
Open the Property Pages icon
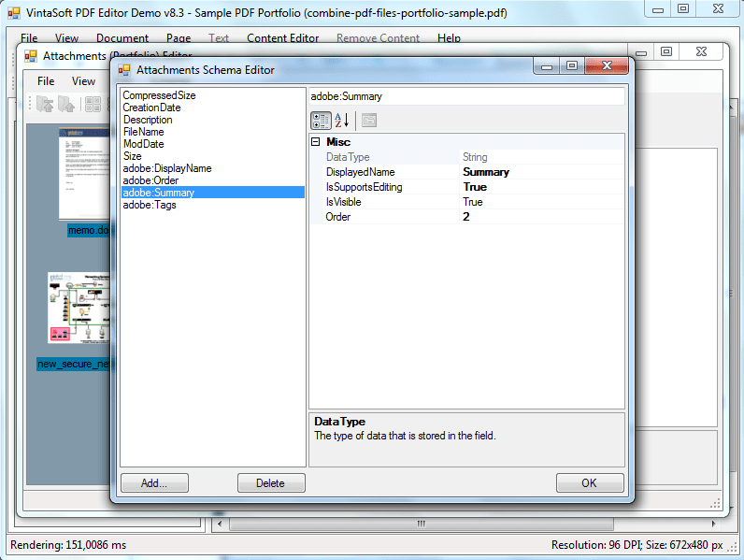[368, 121]
